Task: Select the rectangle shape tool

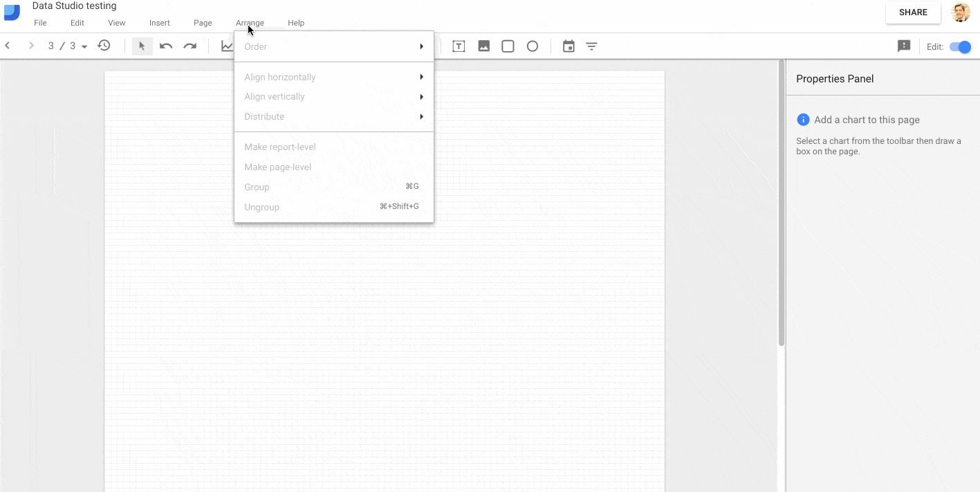Action: point(508,46)
